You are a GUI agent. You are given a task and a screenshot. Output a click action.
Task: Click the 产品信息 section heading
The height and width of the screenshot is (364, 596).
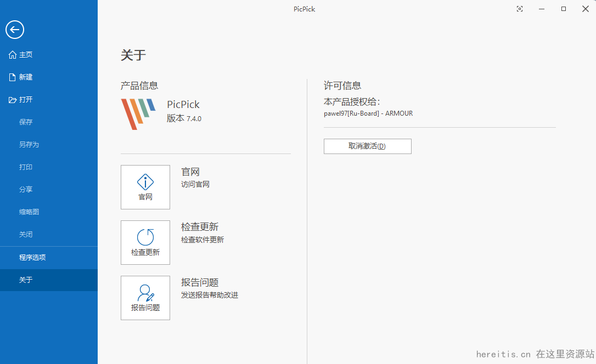coord(139,86)
